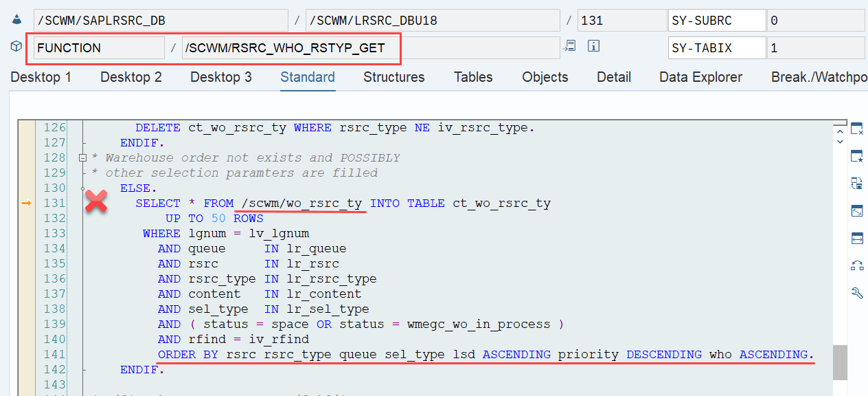Screen dimensions: 868x396
Task: Click the Close Tool icon in side toolbar
Action: click(857, 129)
